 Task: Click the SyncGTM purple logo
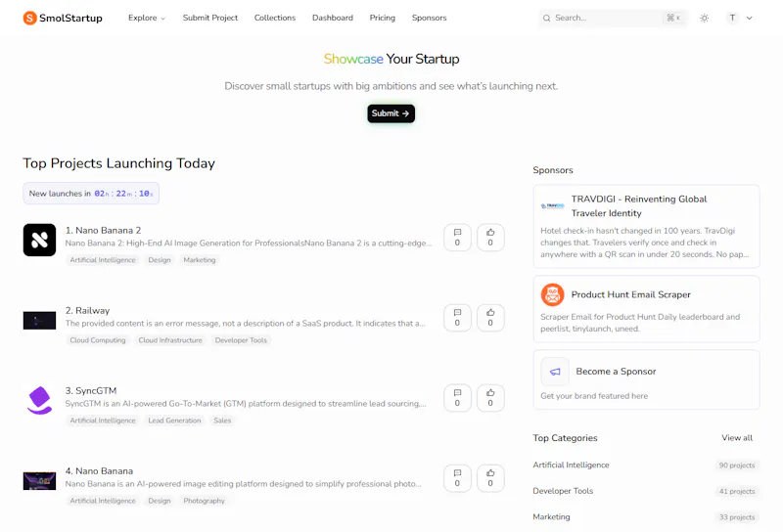pyautogui.click(x=39, y=400)
